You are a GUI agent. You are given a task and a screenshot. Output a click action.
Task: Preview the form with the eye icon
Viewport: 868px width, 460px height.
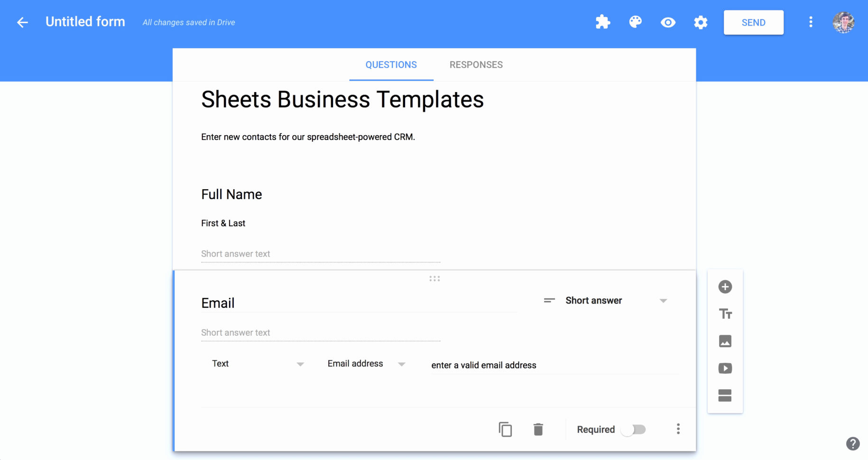coord(667,22)
